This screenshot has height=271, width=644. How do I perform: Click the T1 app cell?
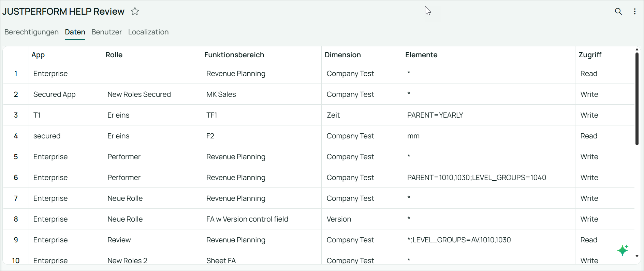65,115
